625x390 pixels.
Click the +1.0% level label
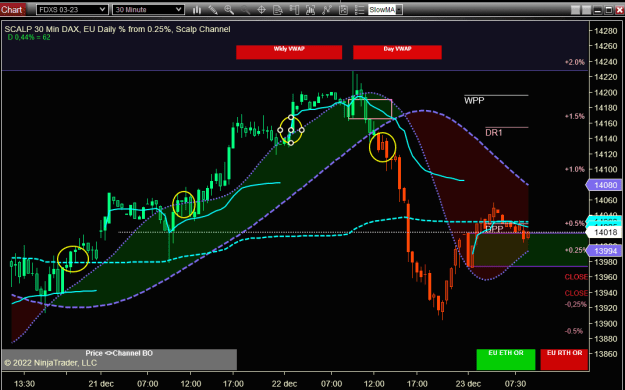pyautogui.click(x=574, y=169)
